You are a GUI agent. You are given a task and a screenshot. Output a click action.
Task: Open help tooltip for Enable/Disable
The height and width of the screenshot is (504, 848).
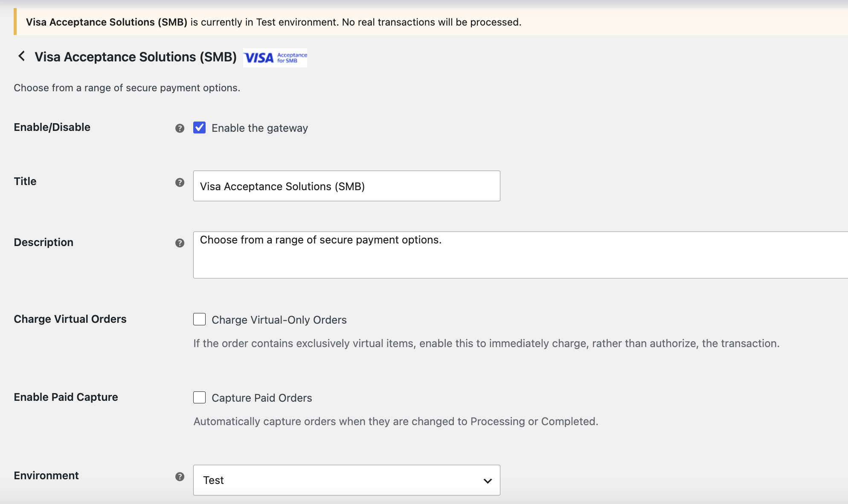[x=180, y=128]
